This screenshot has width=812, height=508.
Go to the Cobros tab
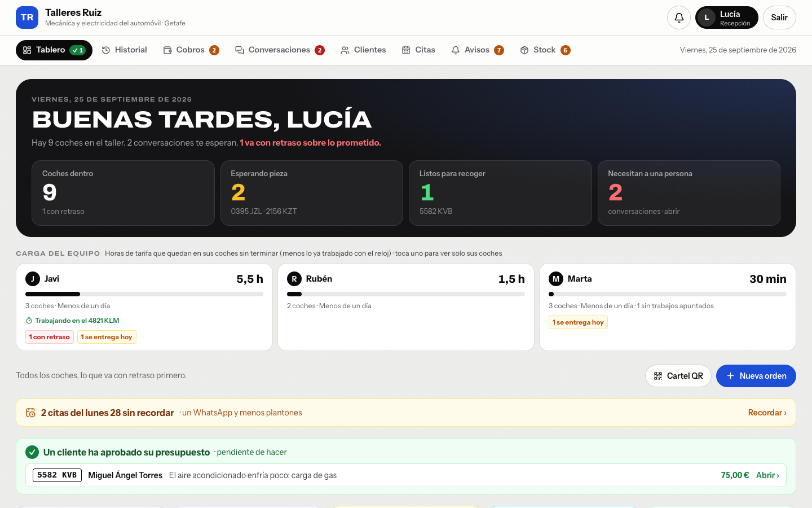(x=191, y=50)
